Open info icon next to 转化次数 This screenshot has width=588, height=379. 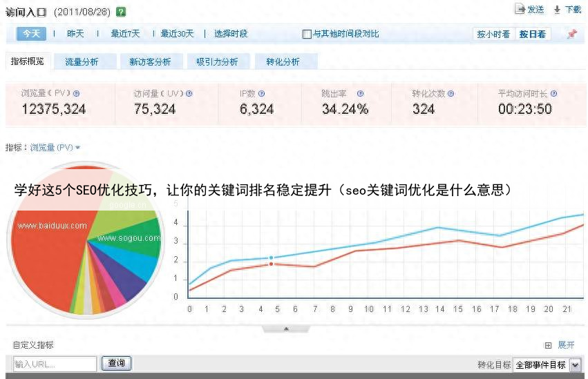451,94
